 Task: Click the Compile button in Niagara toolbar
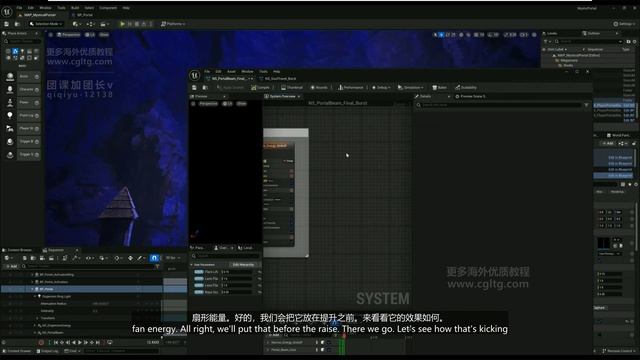(260, 87)
